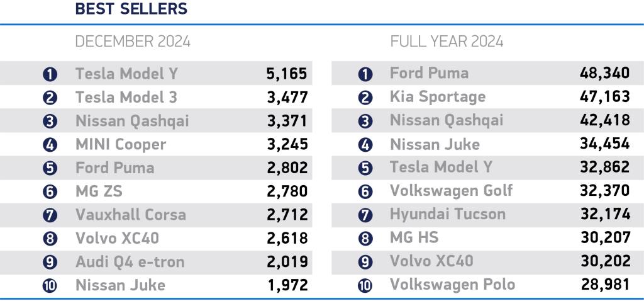Screen dimensions: 644x301
Task: Select the rank 2 badge next to Tesla Model 3
Action: tap(50, 98)
